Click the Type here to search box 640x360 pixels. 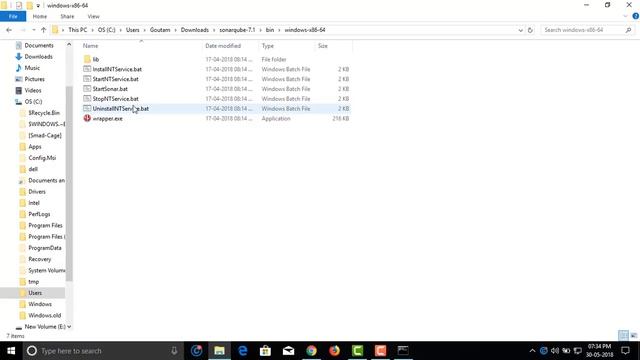pyautogui.click(x=103, y=351)
